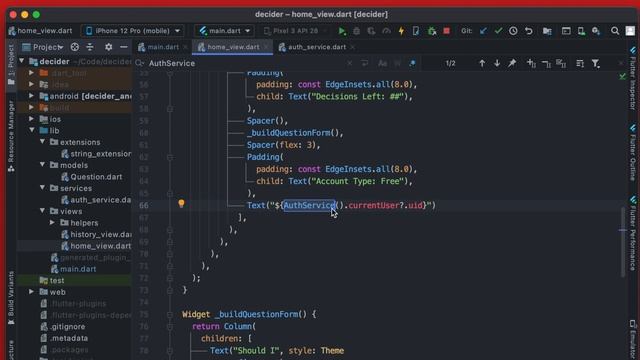Open user account avatar icon
This screenshot has width=640, height=360.
[x=631, y=31]
